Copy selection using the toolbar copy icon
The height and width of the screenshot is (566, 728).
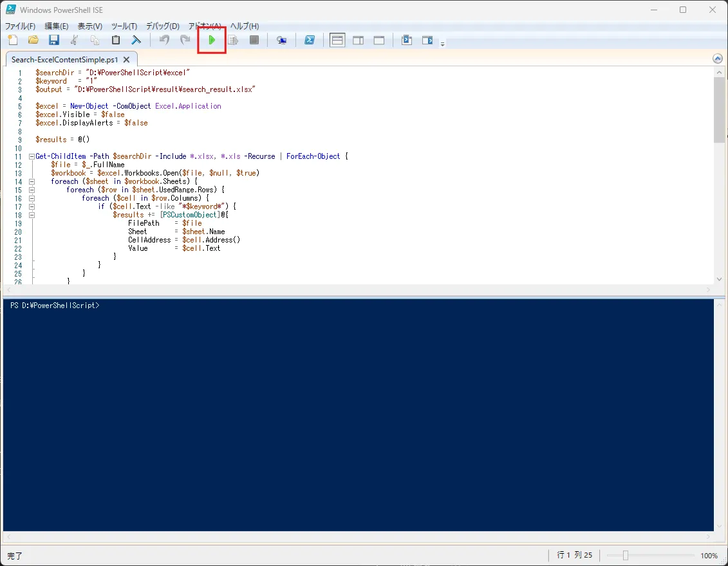pos(95,41)
